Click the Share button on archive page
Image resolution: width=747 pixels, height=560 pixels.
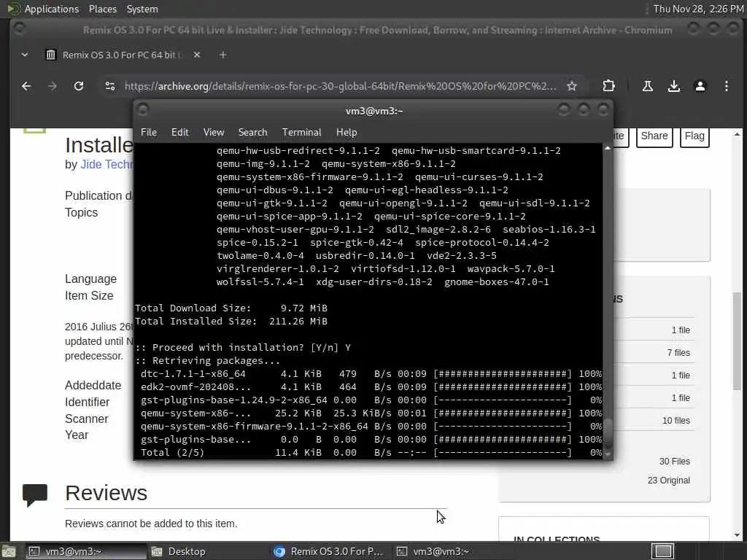point(654,136)
